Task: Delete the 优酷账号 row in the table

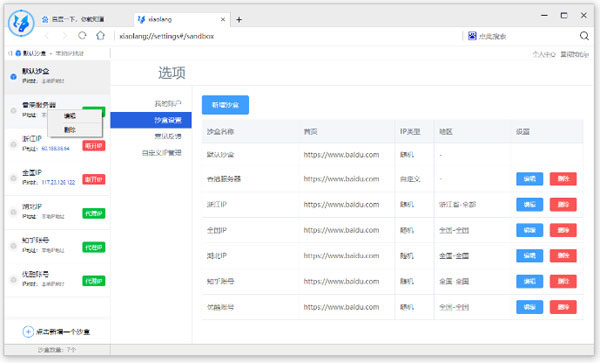Action: pyautogui.click(x=563, y=307)
